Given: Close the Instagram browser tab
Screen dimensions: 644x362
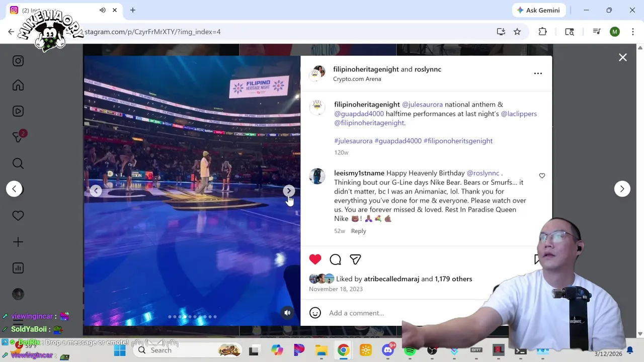Looking at the screenshot, I should tap(115, 10).
